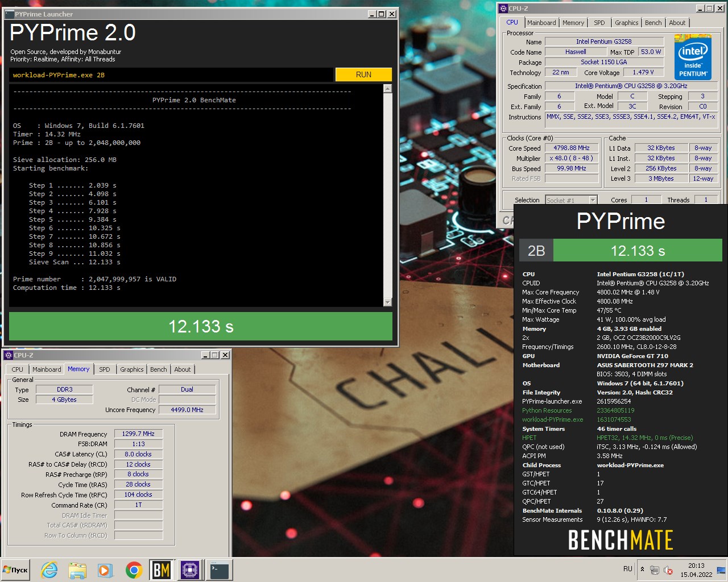Open the taskbar clock showing 20:13

coord(696,570)
